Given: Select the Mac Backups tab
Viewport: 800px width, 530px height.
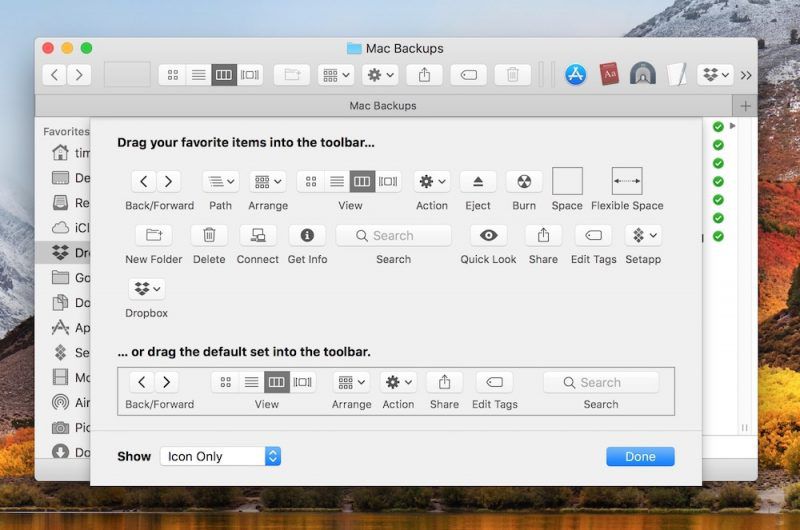Looking at the screenshot, I should [383, 105].
